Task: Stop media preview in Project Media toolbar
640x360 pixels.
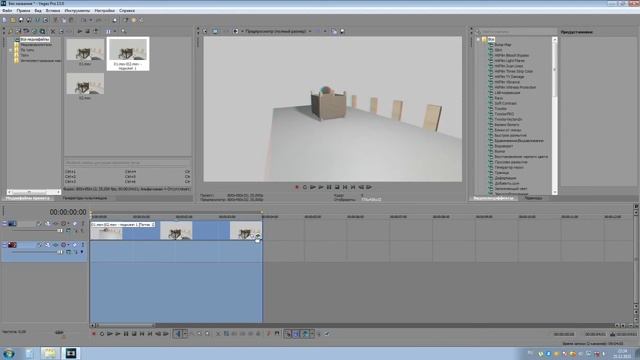Action: click(87, 31)
